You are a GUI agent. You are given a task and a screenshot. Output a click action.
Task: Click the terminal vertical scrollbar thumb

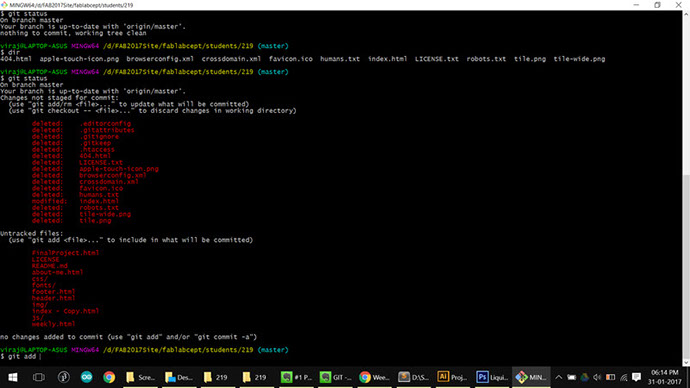(x=686, y=266)
